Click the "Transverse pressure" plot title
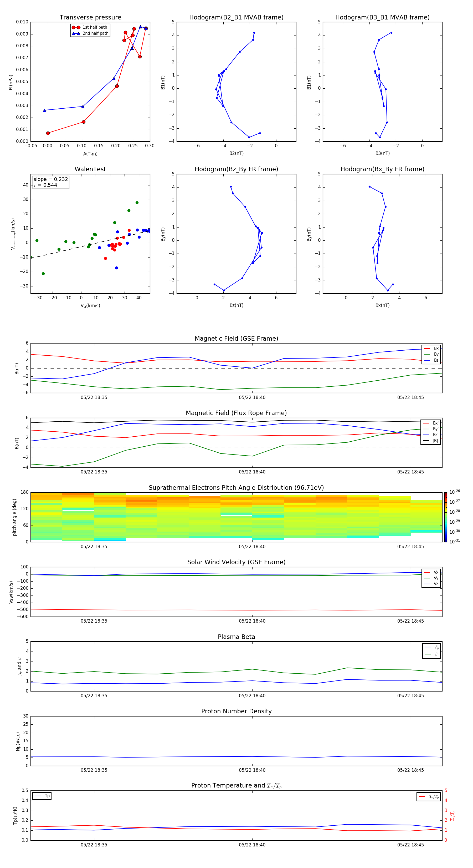The height and width of the screenshot is (868, 473). click(90, 18)
